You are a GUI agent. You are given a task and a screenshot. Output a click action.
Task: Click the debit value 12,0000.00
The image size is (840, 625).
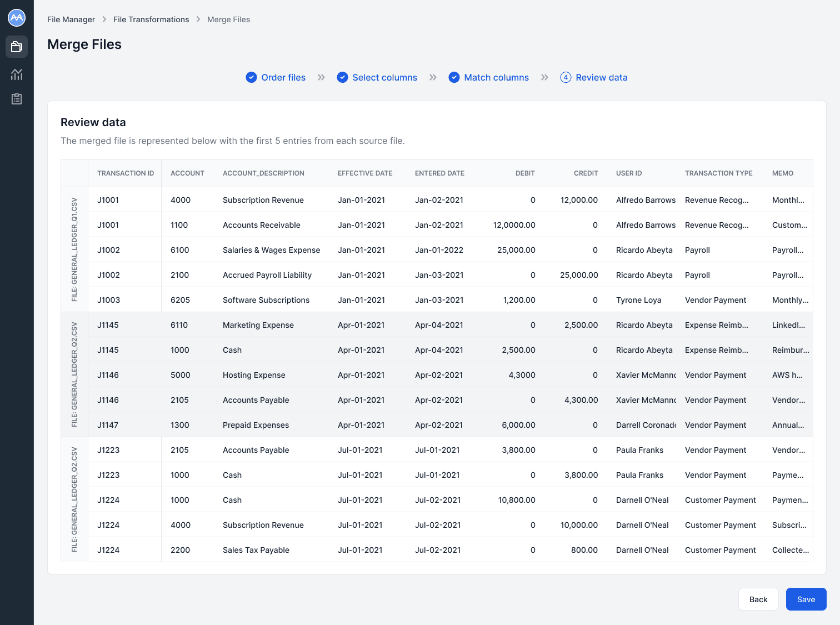tap(514, 225)
